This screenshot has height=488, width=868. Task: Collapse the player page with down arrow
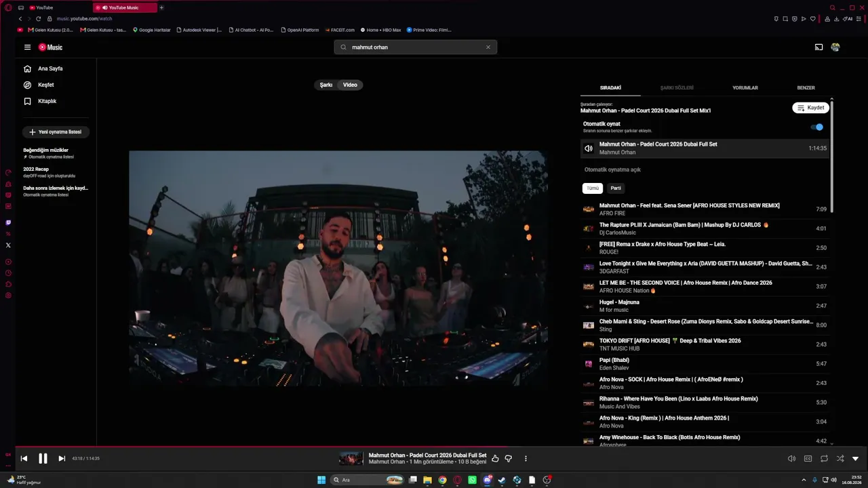(855, 459)
